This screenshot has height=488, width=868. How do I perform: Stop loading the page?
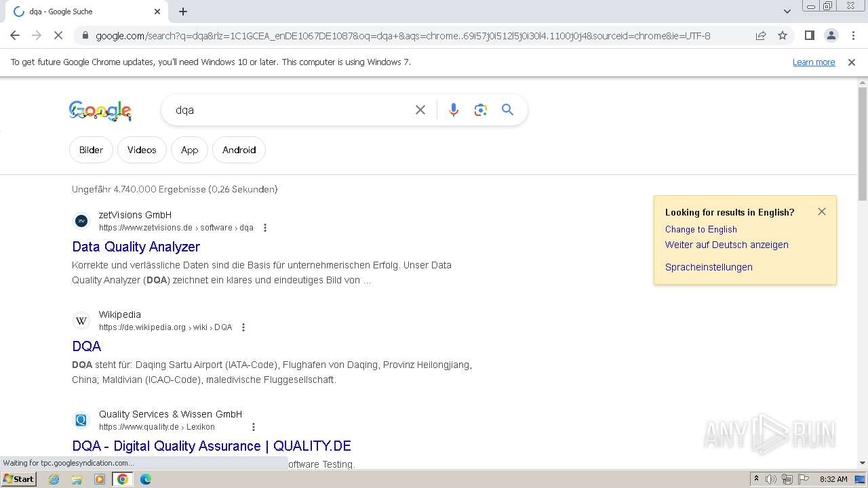point(58,35)
